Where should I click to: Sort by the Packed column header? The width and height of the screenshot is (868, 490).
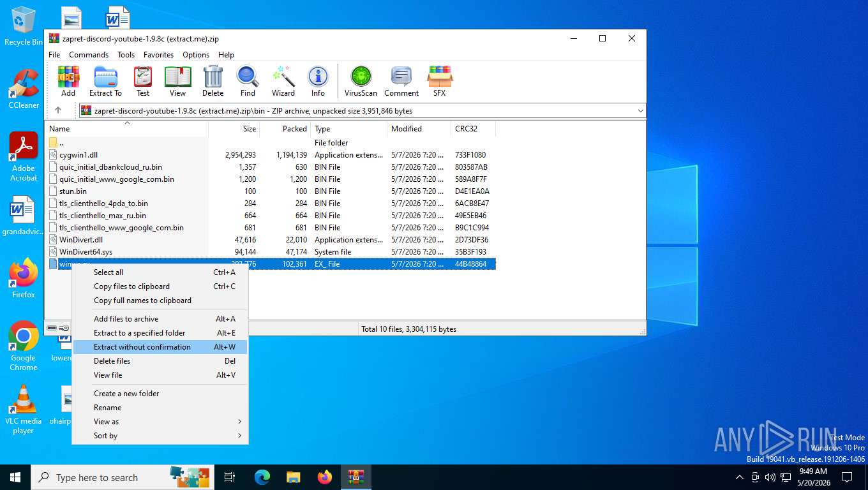[x=285, y=129]
